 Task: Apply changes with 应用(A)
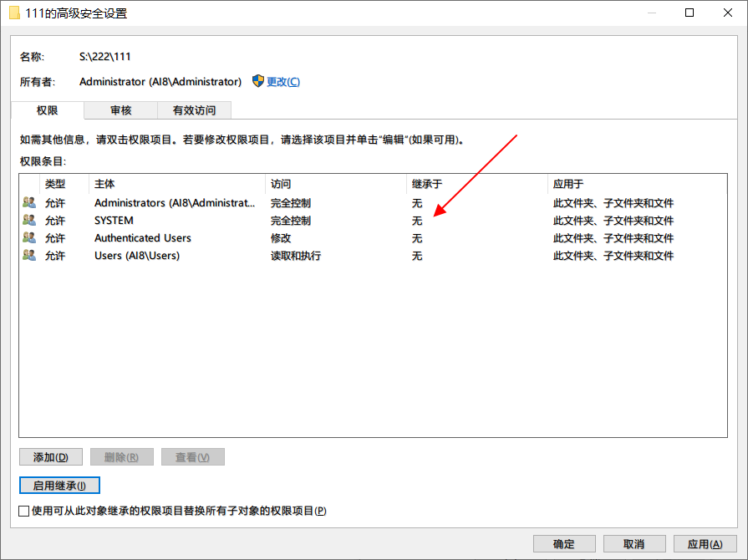(x=705, y=544)
